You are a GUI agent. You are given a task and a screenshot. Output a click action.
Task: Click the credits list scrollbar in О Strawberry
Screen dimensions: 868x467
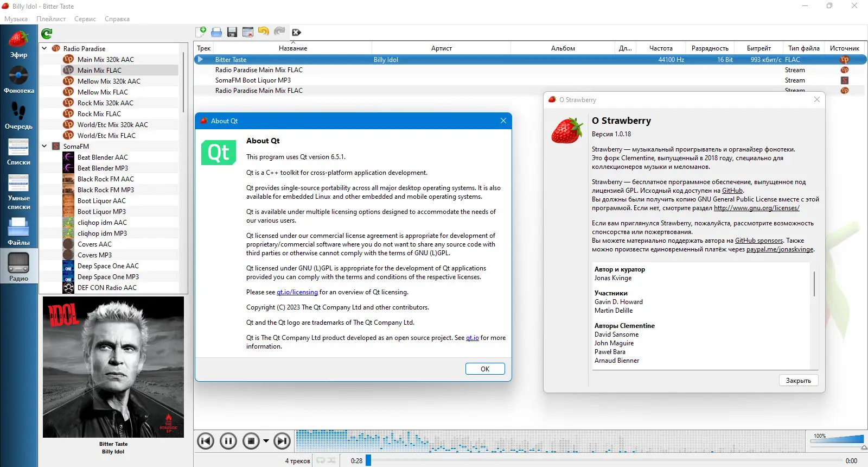tap(814, 283)
